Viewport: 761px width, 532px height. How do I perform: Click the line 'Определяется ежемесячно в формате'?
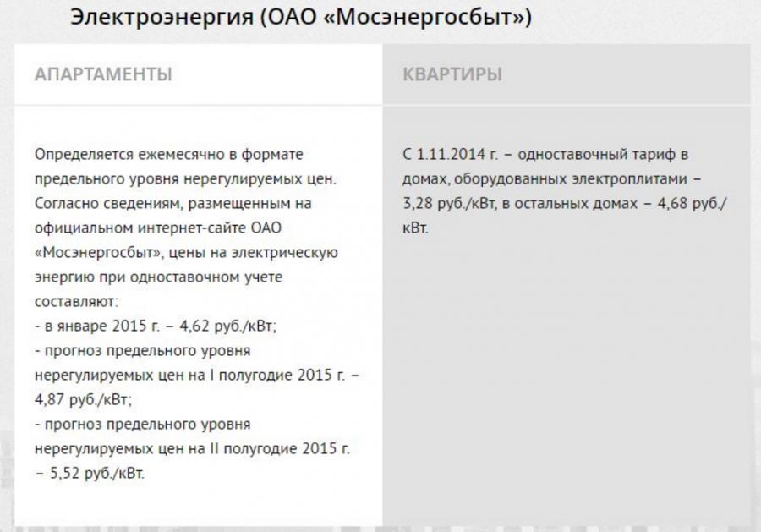[169, 155]
